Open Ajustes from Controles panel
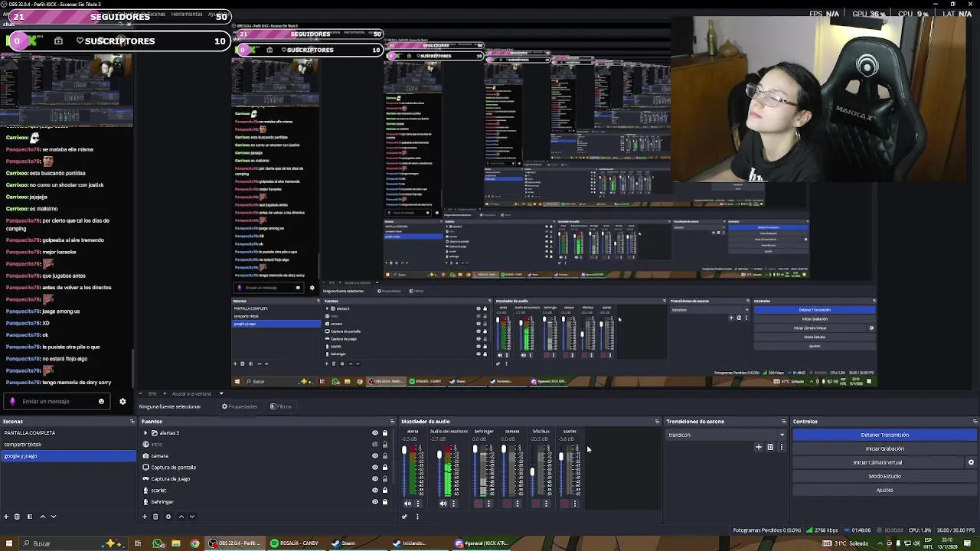This screenshot has width=980, height=551. coord(884,490)
